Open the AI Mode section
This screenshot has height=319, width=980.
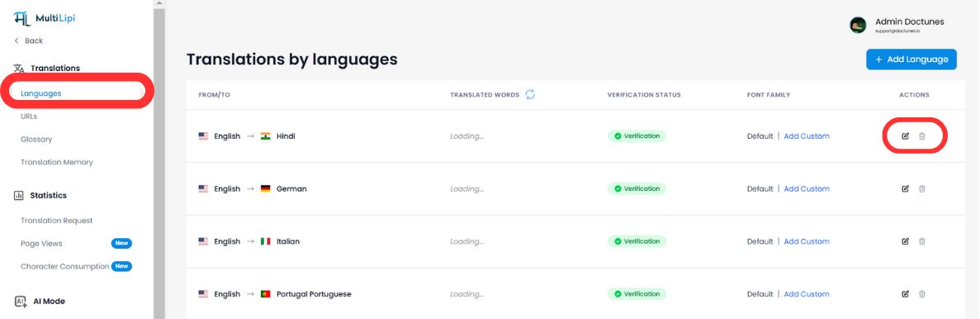click(x=49, y=302)
